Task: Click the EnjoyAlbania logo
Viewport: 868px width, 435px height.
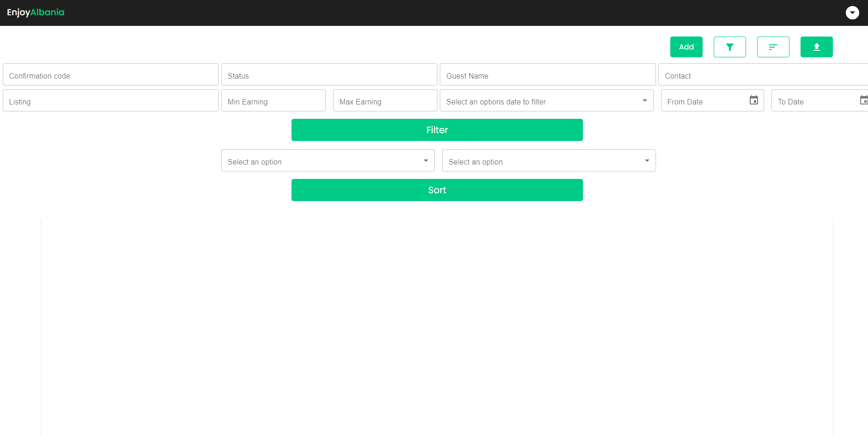Action: point(36,12)
